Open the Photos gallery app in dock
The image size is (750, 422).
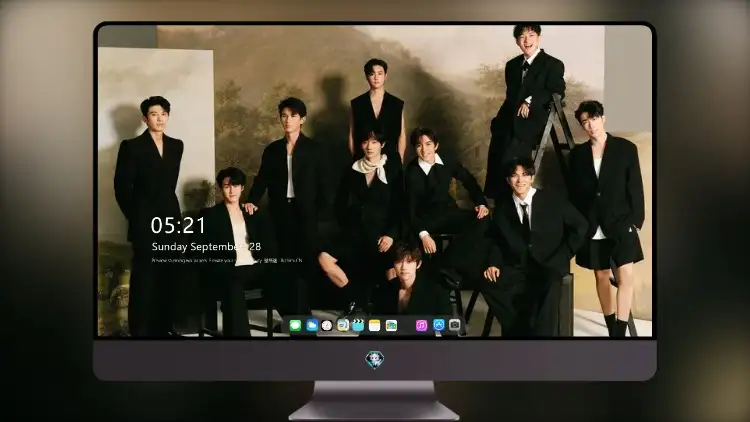point(391,325)
